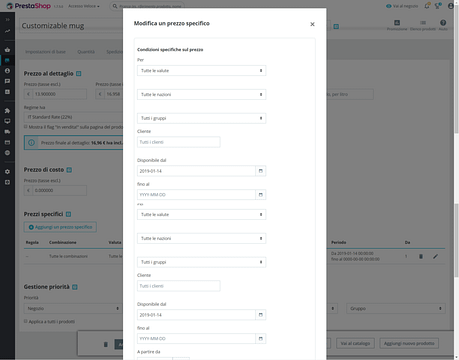Screen dimensions: 459x360
Task: Click Tutte le combinazioni table cell
Action: click(x=68, y=256)
